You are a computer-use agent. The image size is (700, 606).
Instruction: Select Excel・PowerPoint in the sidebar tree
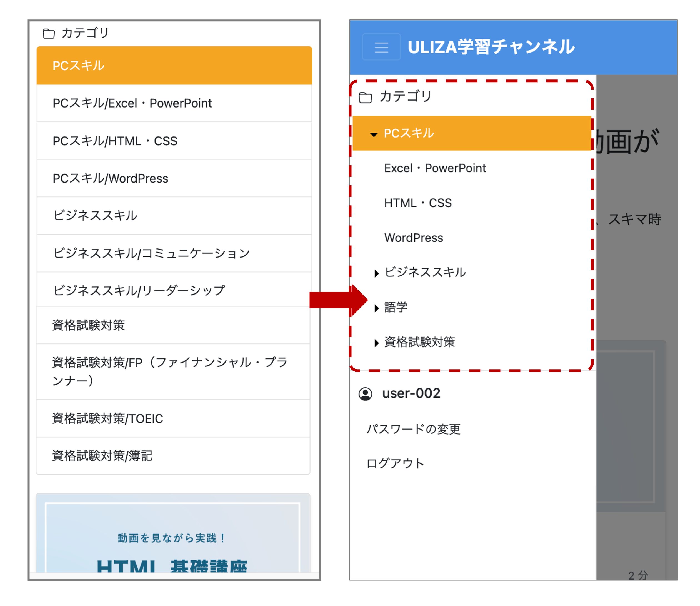[x=435, y=168]
